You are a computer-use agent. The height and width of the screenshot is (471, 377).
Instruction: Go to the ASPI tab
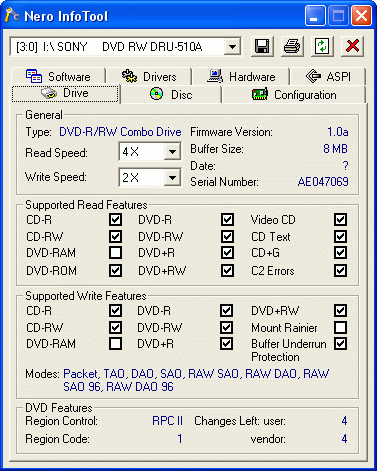coord(328,77)
